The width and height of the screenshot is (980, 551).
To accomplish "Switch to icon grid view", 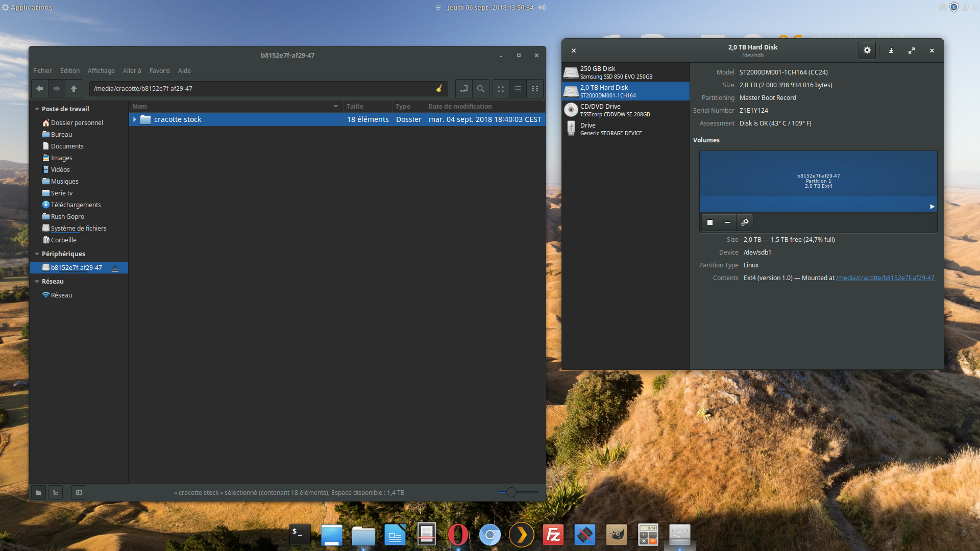I will (x=501, y=89).
